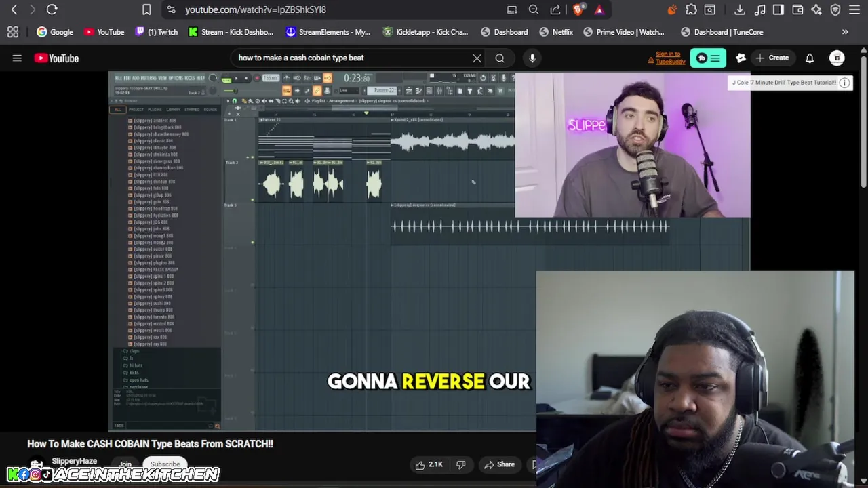Image resolution: width=868 pixels, height=488 pixels.
Task: Open the browser hamburger main menu
Action: pyautogui.click(x=854, y=9)
